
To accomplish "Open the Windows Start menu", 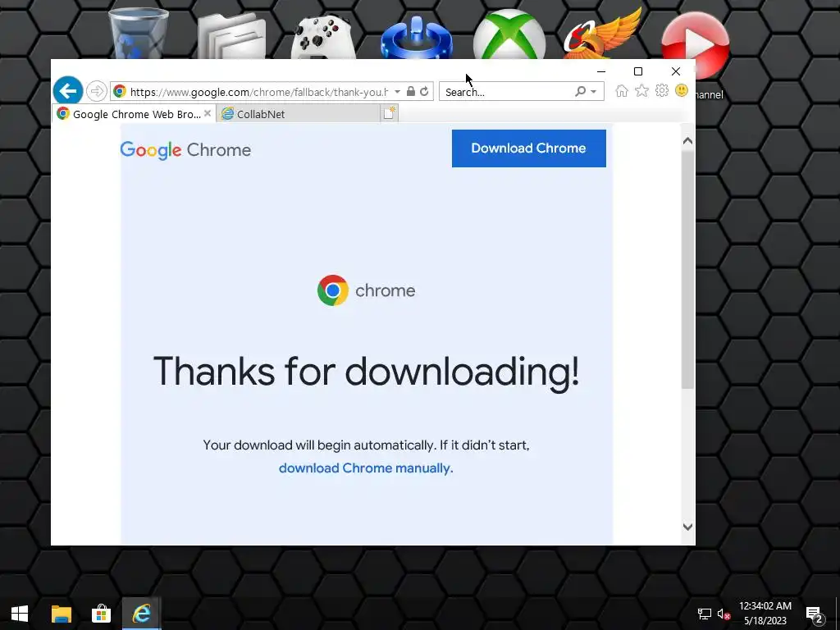I will tap(20, 614).
